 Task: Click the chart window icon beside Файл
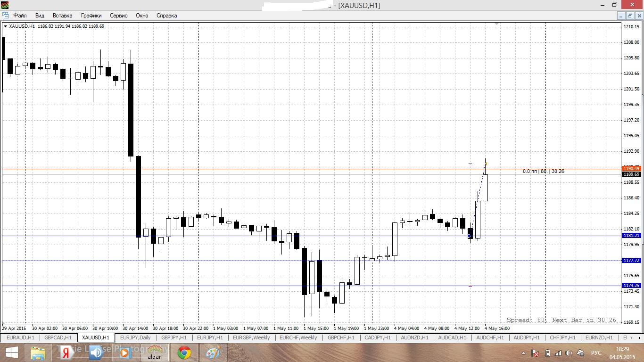click(x=6, y=16)
